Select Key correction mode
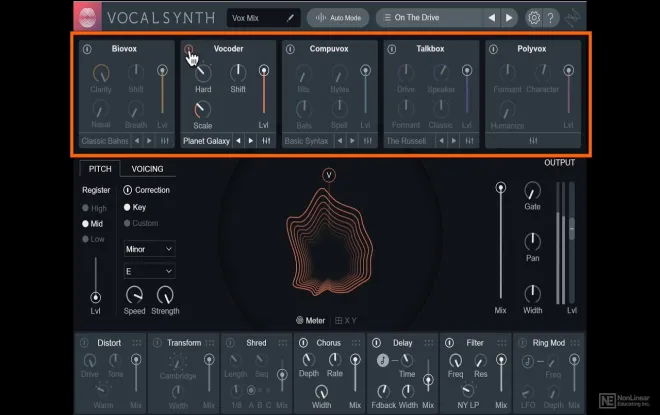The width and height of the screenshot is (660, 415). click(x=135, y=207)
